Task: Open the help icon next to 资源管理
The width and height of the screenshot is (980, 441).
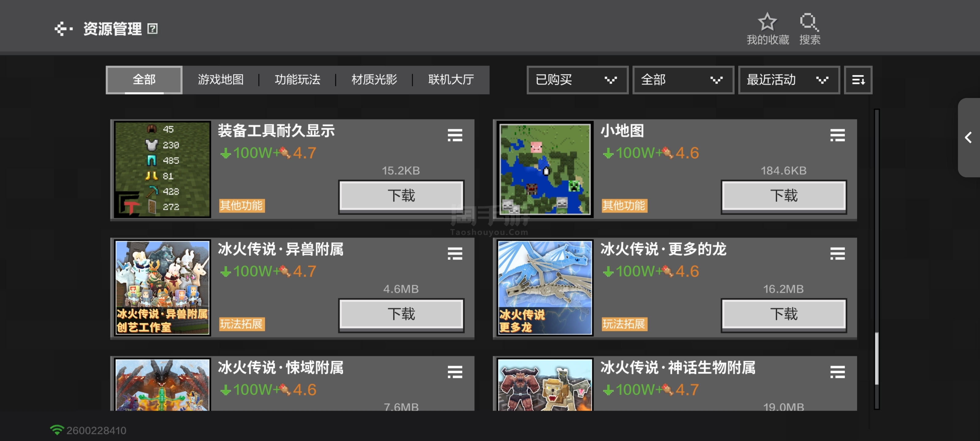Action: (x=153, y=29)
